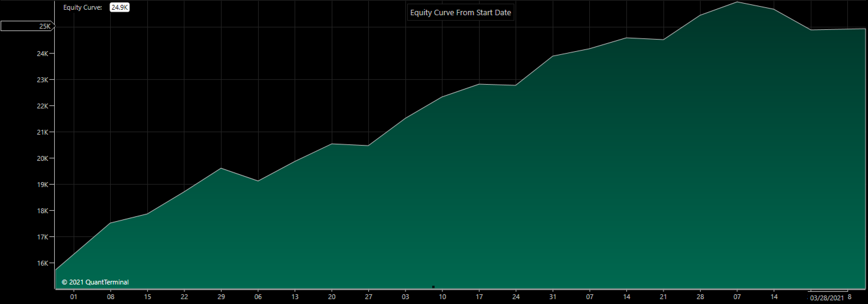
Task: Click the 19K label on the y-axis
Action: click(x=43, y=185)
